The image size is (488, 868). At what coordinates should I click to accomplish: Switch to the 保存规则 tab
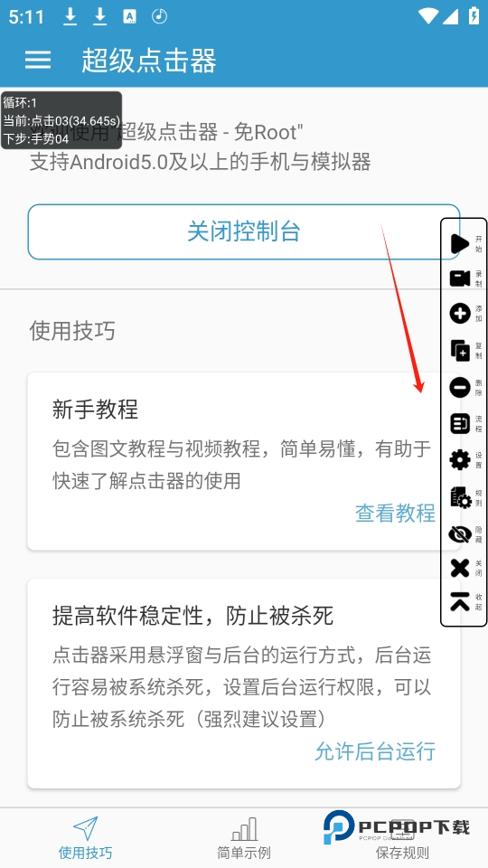coord(402,837)
